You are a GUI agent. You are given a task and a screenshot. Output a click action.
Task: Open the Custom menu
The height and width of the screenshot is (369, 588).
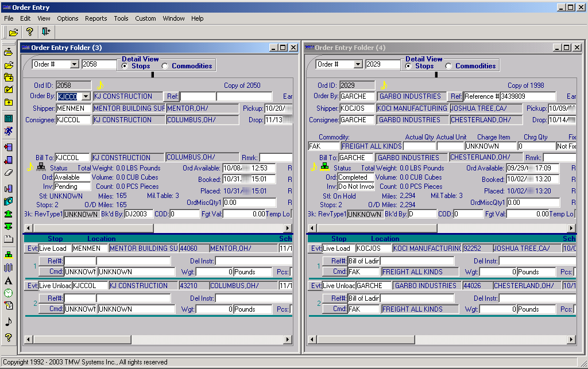click(x=145, y=18)
